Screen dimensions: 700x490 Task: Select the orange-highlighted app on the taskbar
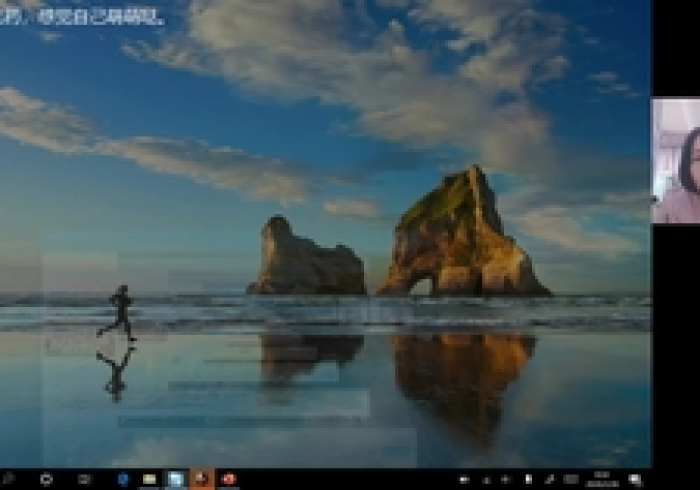[x=201, y=480]
